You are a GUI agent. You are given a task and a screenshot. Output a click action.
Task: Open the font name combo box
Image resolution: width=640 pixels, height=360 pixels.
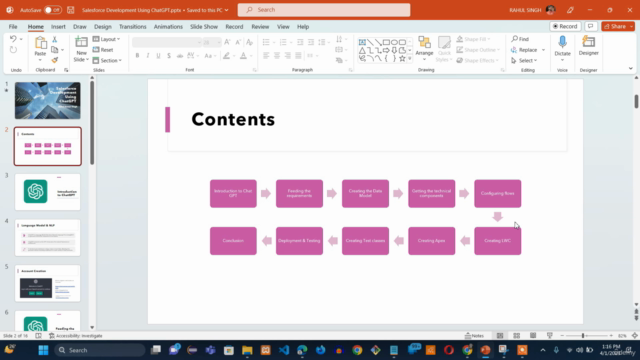tap(167, 42)
